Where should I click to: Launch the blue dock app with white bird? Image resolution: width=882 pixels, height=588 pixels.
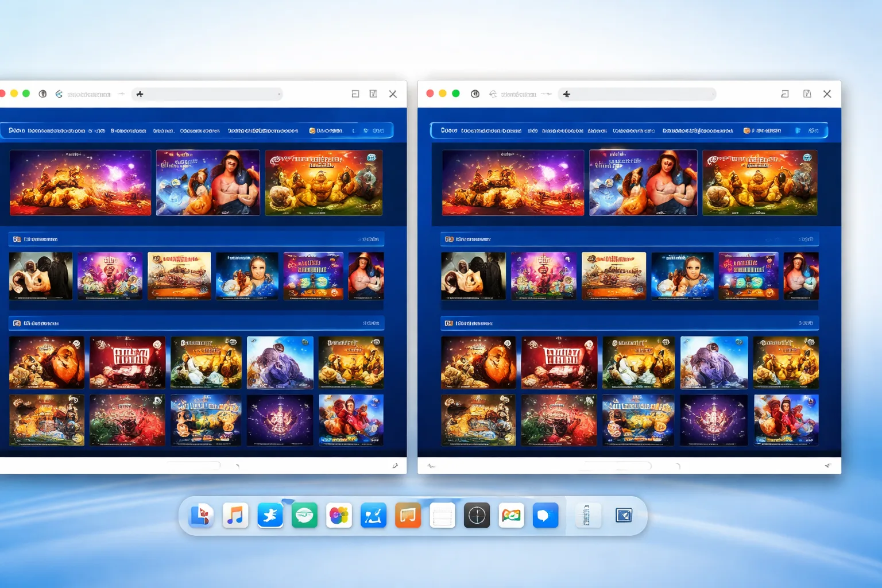click(270, 516)
